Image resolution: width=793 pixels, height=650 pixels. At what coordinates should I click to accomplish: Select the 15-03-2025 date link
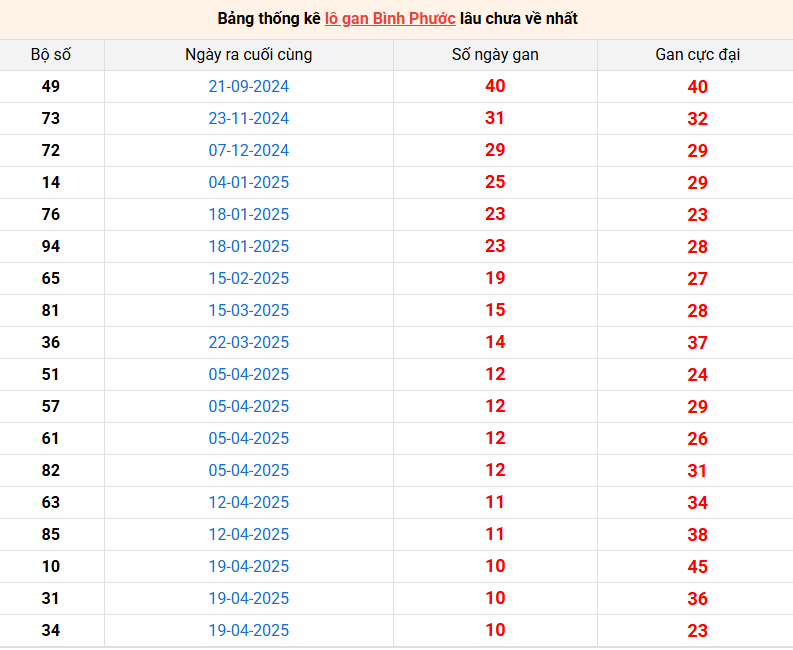tap(248, 310)
